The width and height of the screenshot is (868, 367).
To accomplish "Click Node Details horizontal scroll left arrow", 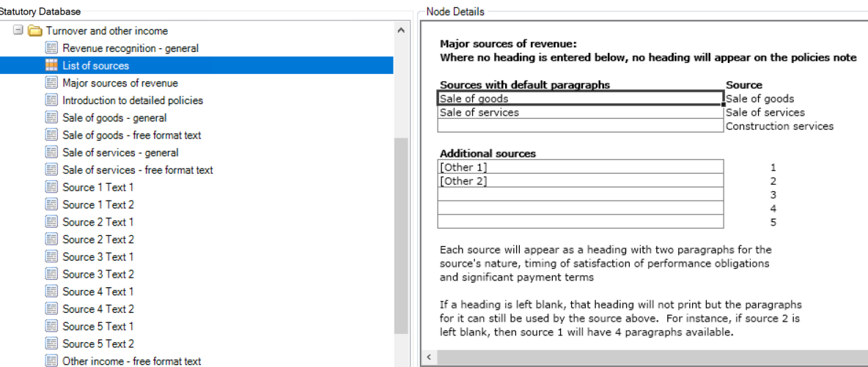I will tap(427, 358).
